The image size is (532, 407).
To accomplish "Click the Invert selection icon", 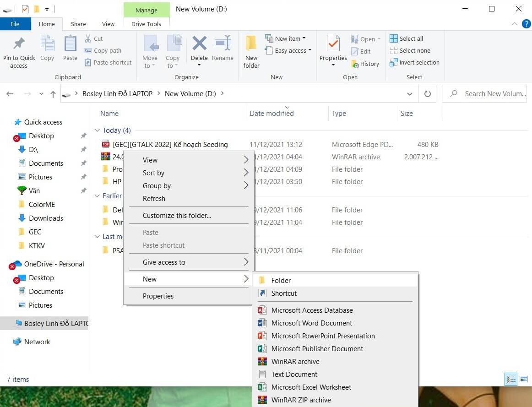I will (x=394, y=63).
